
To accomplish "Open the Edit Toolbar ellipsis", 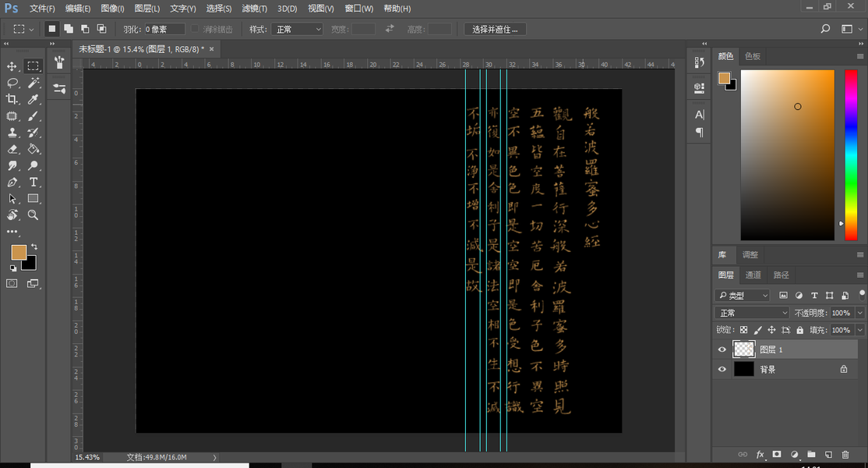I will (12, 232).
